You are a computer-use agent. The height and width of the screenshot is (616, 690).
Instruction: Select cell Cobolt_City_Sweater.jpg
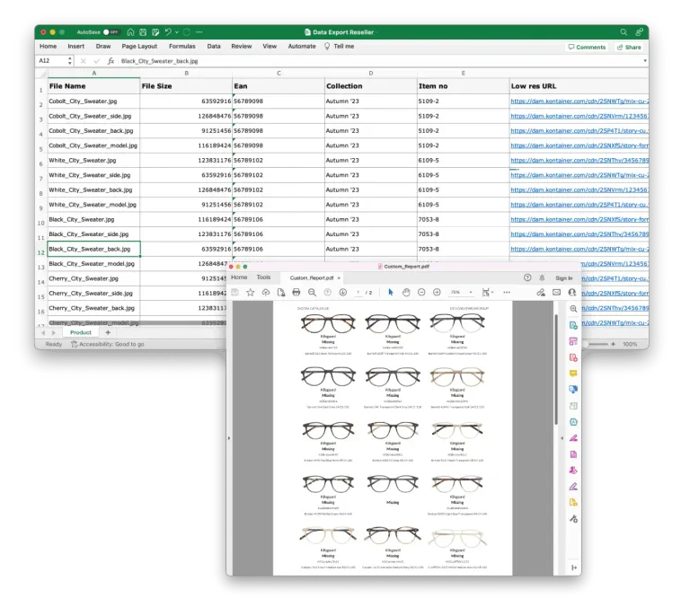(93, 101)
